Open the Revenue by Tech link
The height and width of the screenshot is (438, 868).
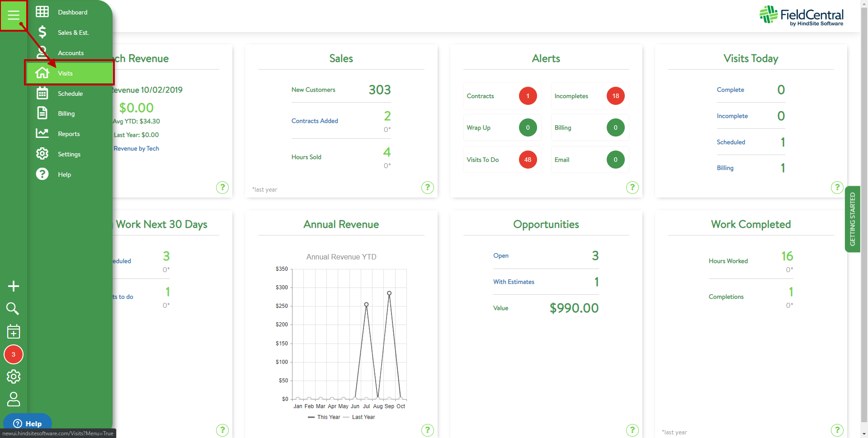(x=136, y=148)
